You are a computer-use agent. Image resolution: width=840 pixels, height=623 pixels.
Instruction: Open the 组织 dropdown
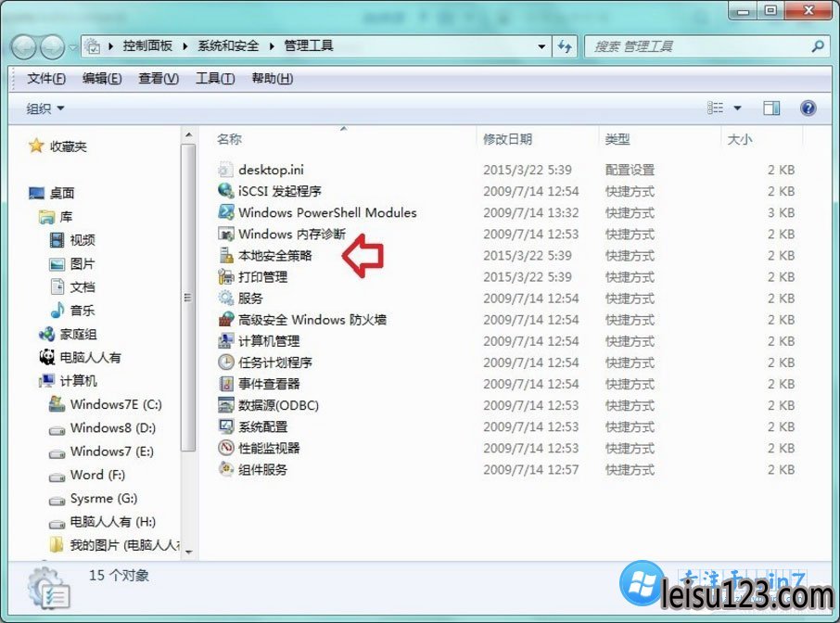click(45, 108)
